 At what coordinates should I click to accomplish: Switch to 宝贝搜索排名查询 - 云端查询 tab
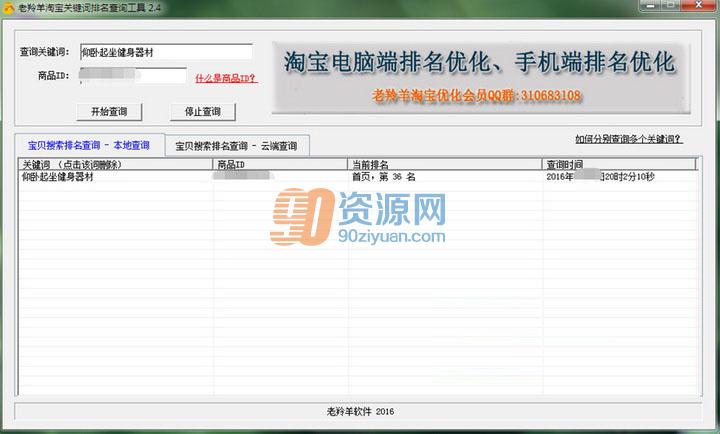[236, 146]
